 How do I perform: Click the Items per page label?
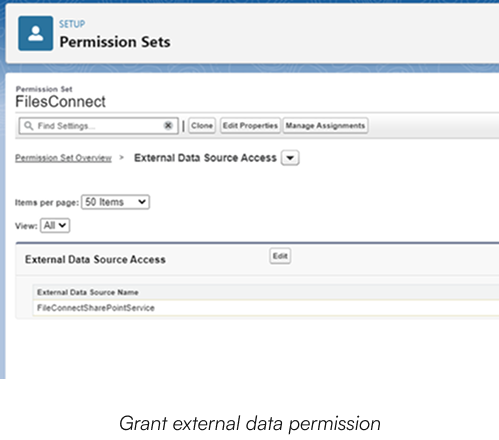point(47,202)
